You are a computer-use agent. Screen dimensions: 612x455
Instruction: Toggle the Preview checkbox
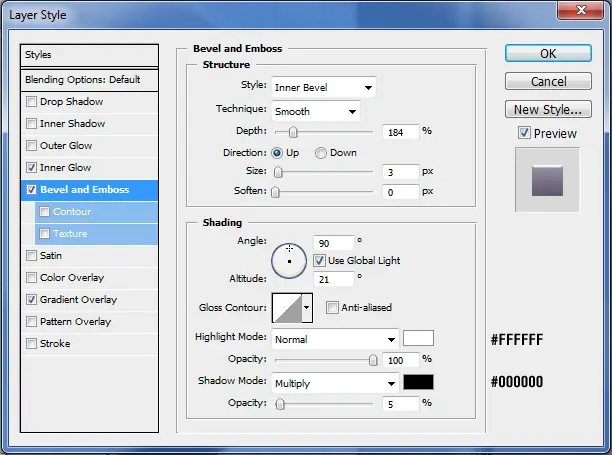tap(524, 133)
